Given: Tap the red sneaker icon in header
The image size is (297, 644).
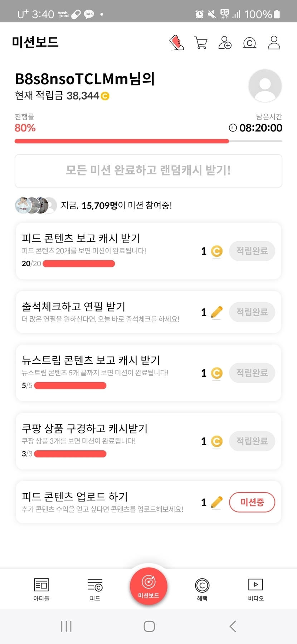Looking at the screenshot, I should click(176, 43).
